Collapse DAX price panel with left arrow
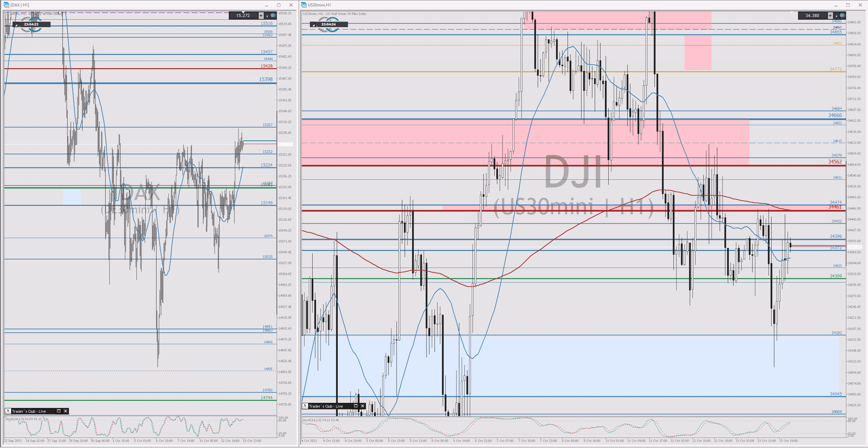This screenshot has height=448, width=868. point(267,15)
